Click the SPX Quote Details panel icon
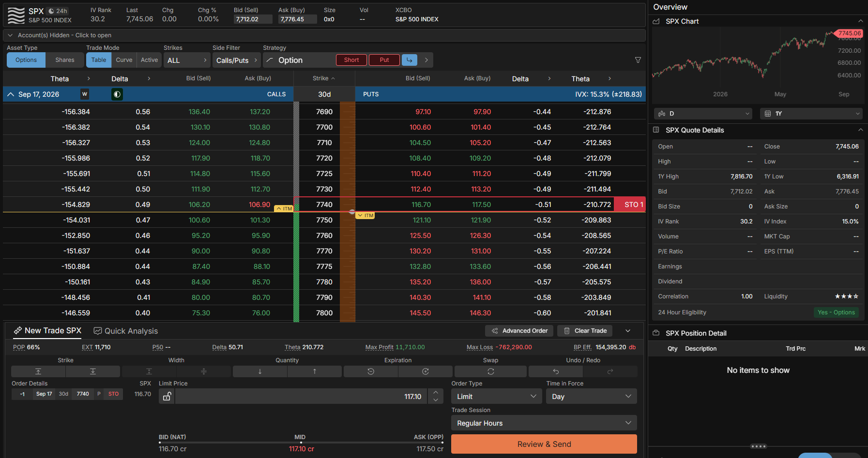Viewport: 868px width, 458px height. click(656, 130)
